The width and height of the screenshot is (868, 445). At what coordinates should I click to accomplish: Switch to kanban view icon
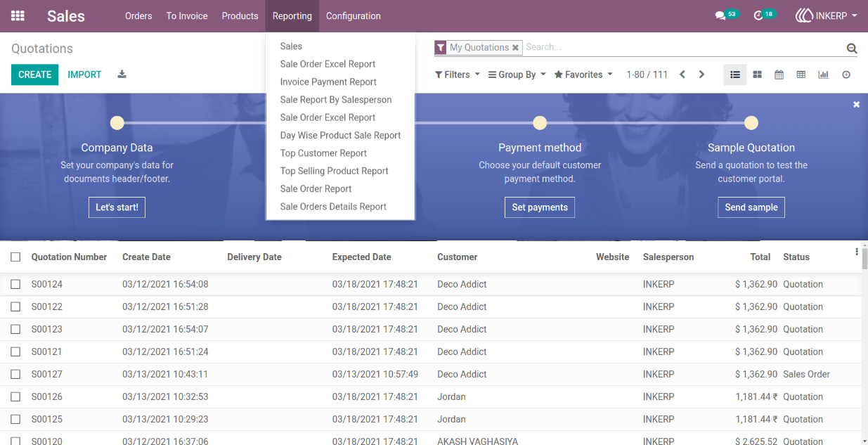pyautogui.click(x=757, y=75)
